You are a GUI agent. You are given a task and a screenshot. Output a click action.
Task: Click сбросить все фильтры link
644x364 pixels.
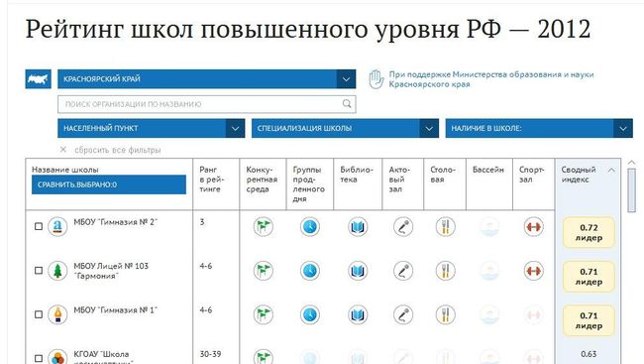[118, 150]
